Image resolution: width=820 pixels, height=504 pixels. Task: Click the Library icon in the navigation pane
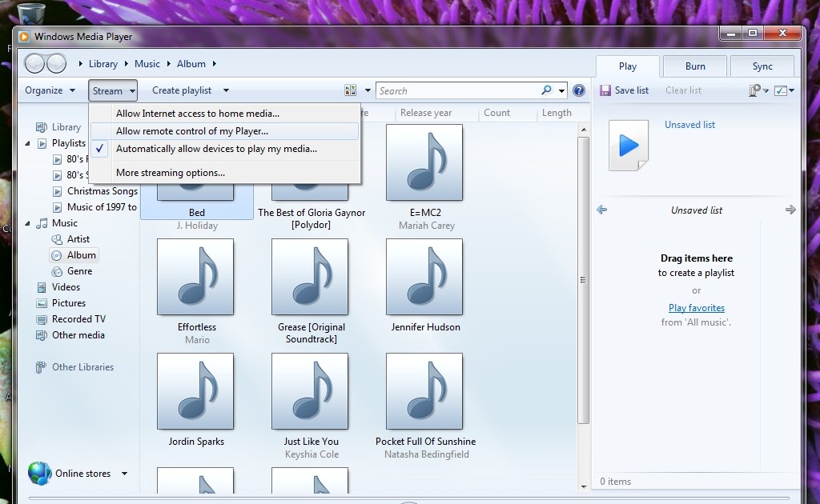(42, 127)
